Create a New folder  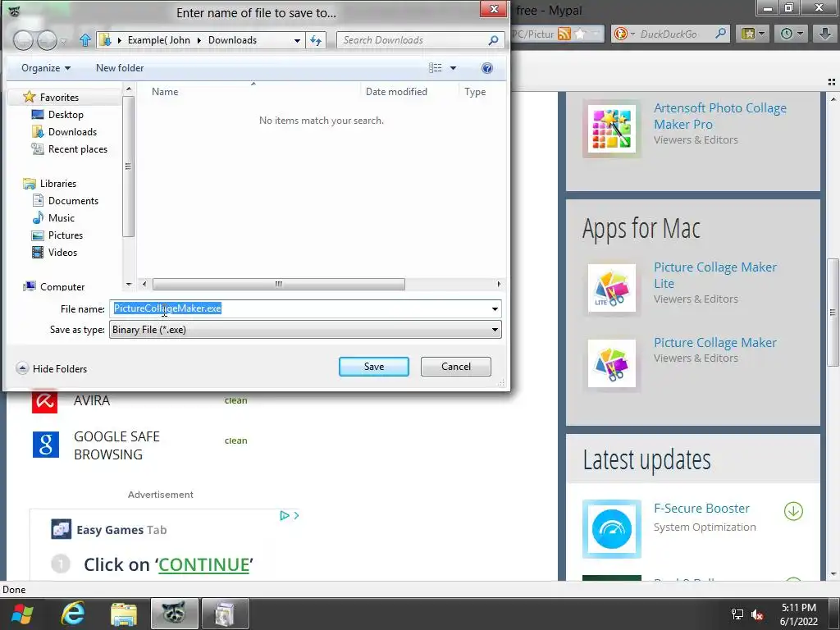tap(120, 68)
